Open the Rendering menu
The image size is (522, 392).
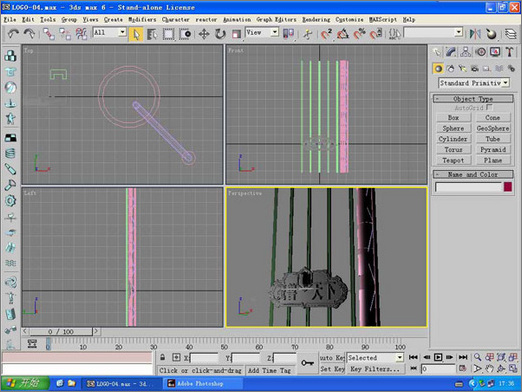click(316, 20)
